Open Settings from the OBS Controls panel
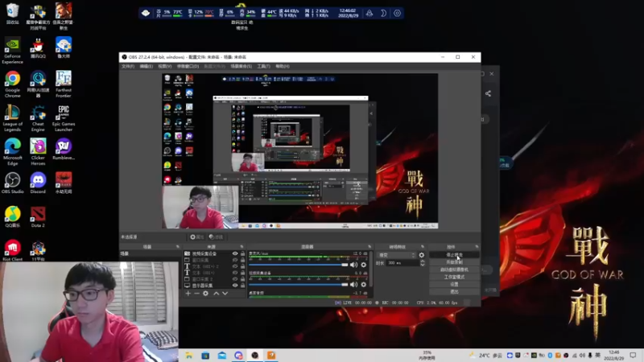The height and width of the screenshot is (362, 644). (x=454, y=284)
